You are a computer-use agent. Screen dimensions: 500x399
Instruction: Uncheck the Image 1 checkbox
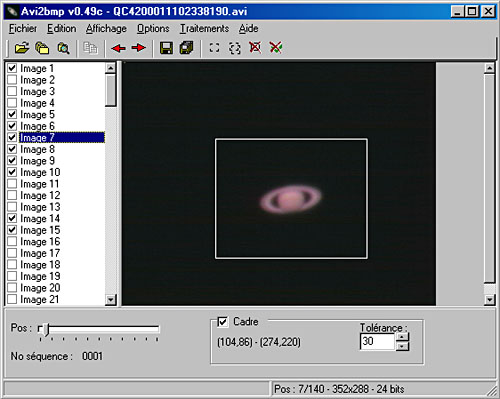[x=12, y=68]
